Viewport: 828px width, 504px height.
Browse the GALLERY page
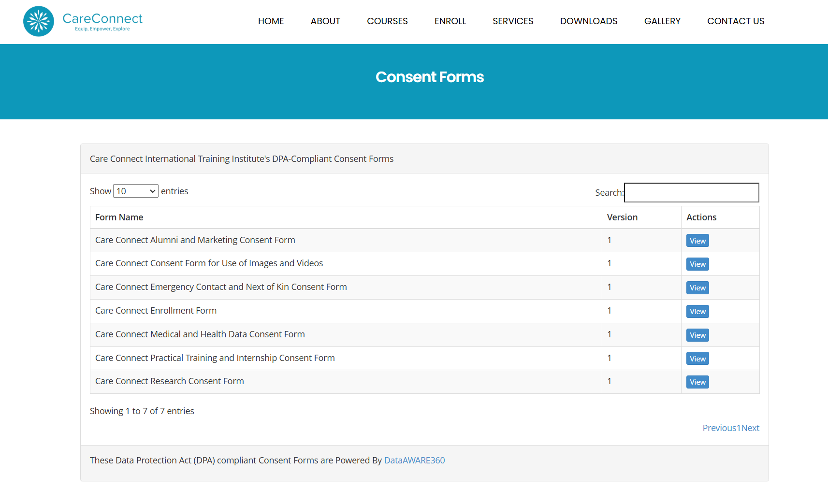coord(662,21)
